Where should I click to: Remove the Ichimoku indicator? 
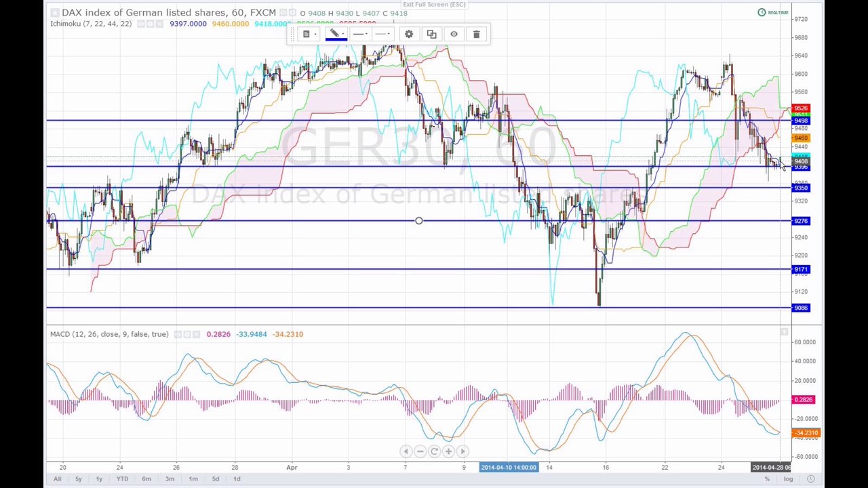(160, 24)
